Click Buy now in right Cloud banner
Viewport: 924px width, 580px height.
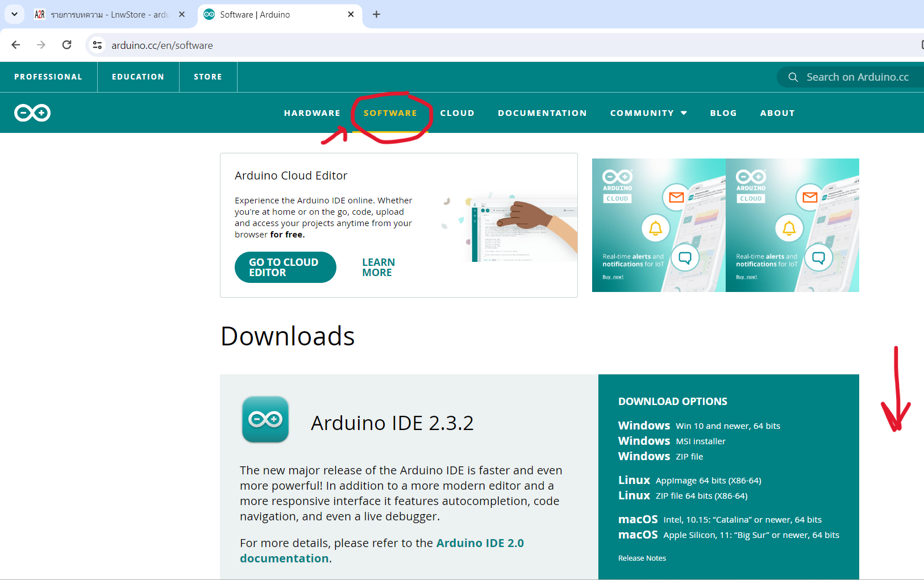tap(747, 277)
